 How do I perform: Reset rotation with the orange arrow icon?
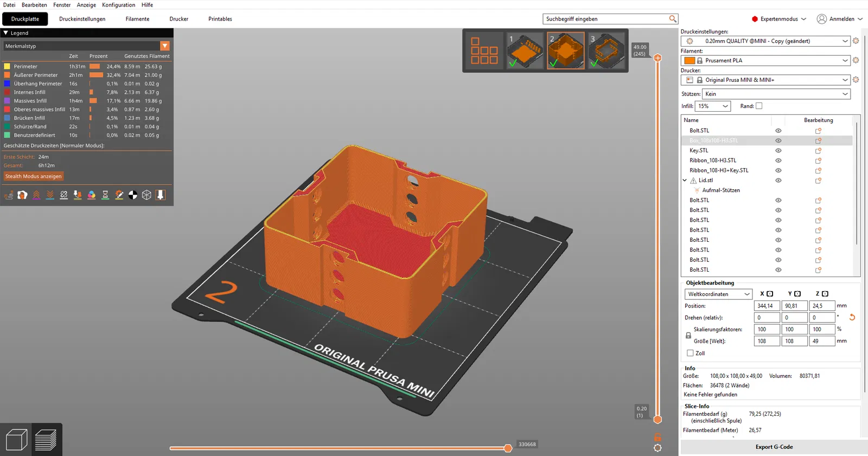tap(852, 317)
